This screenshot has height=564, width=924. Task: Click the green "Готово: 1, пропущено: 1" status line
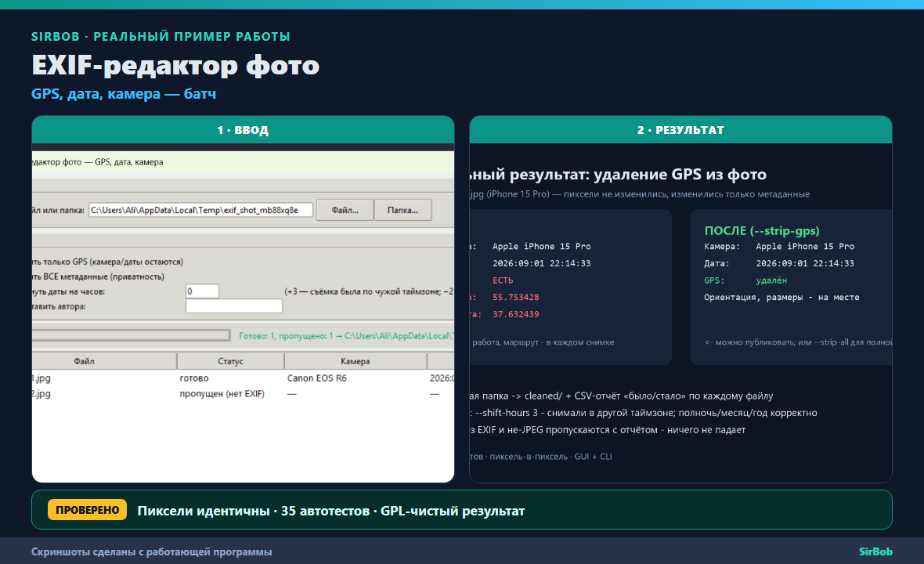(x=346, y=336)
